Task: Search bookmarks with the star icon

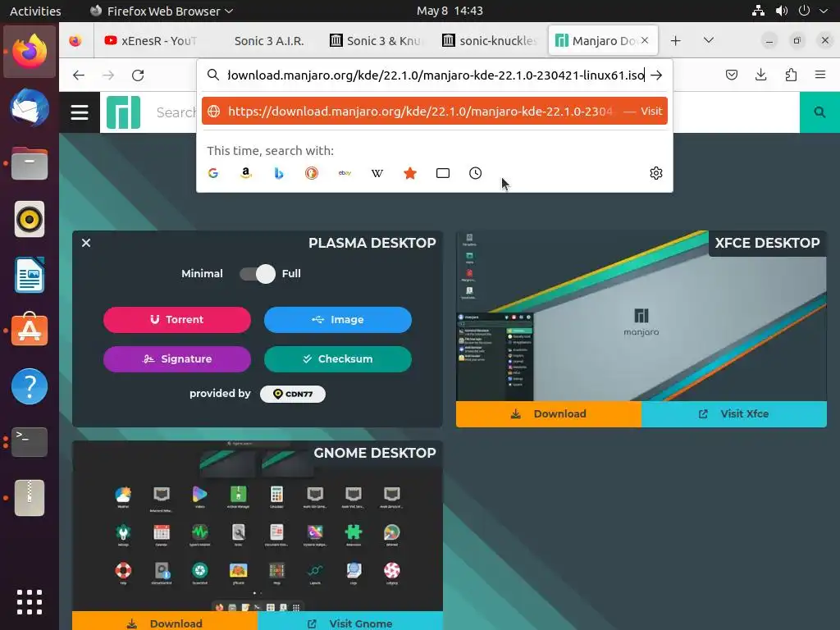Action: pos(410,173)
